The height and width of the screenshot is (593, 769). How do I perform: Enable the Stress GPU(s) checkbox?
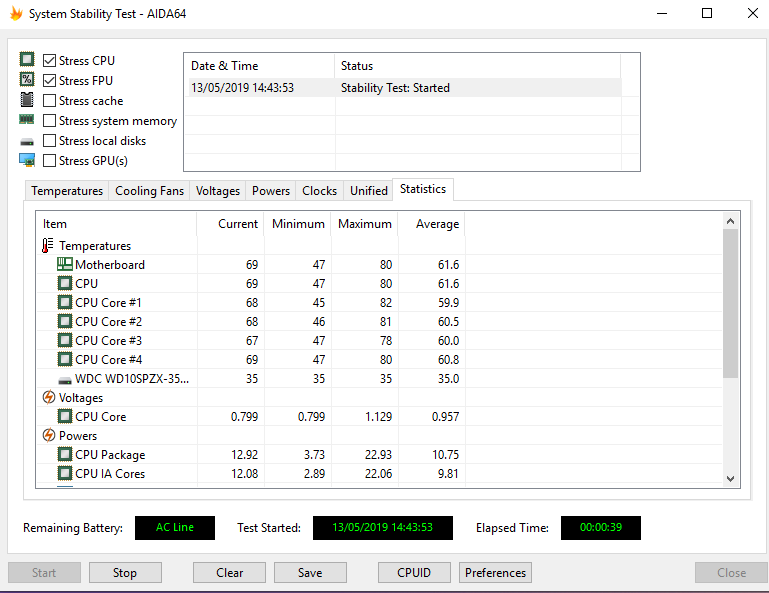50,161
